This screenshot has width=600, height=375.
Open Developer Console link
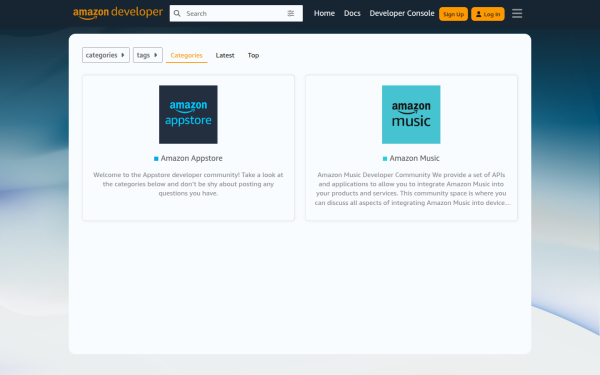tap(402, 13)
